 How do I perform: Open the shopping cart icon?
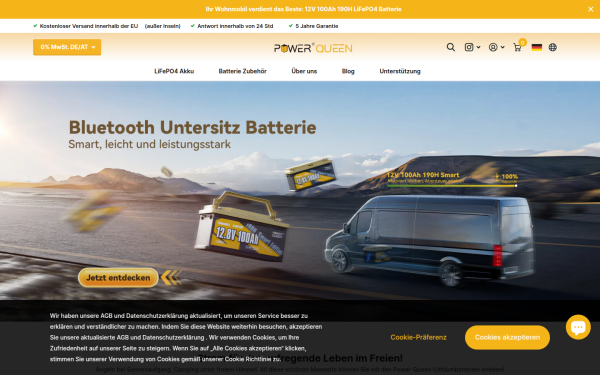click(x=517, y=47)
